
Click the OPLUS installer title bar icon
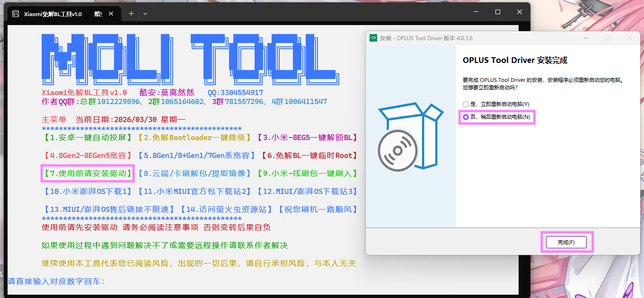coord(373,38)
